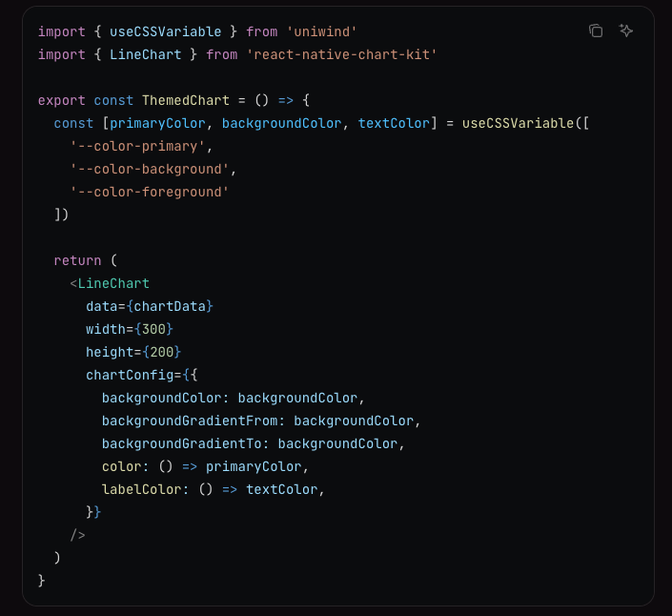Click the <LineChart opening tag
Viewport: 672px width, 616px height.
(110, 283)
